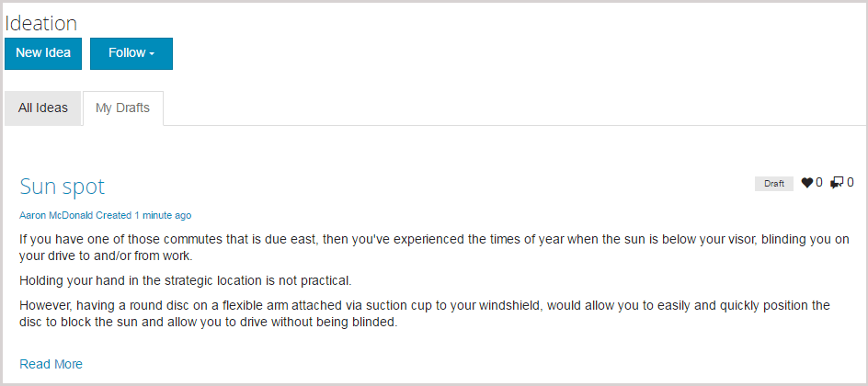The height and width of the screenshot is (386, 868).
Task: Click the Draft status badge
Action: coord(774,184)
